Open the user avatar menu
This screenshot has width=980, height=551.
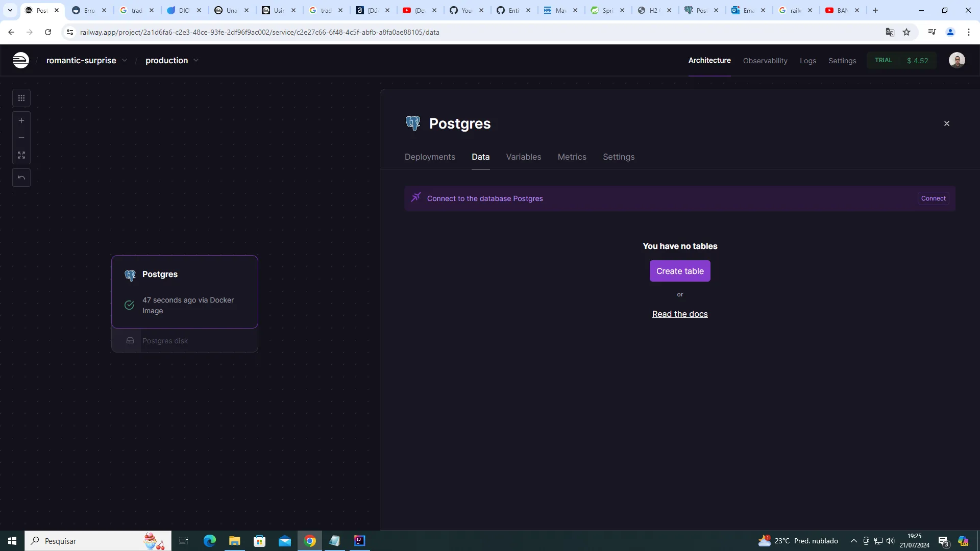coord(957,60)
